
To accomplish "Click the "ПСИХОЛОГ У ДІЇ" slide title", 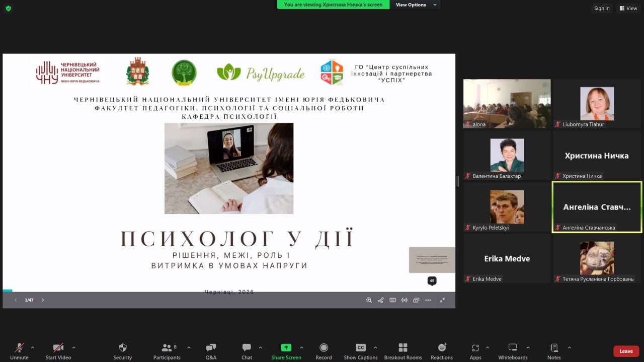I will [x=237, y=239].
